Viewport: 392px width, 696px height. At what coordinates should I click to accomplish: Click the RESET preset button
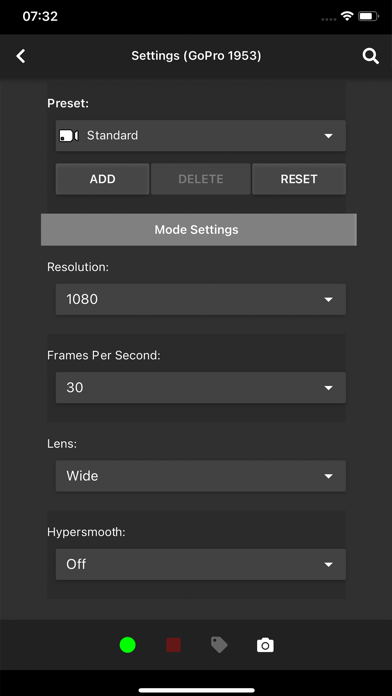299,179
